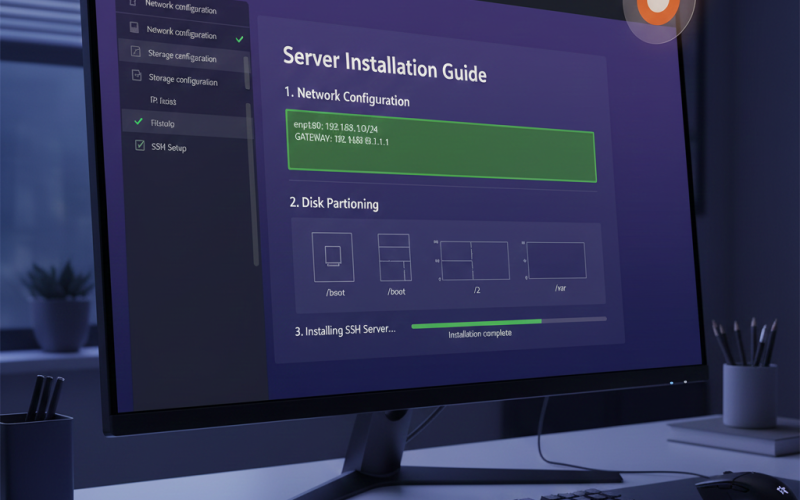
Task: Click the document icon beside lower Storage configuration
Action: (x=136, y=76)
